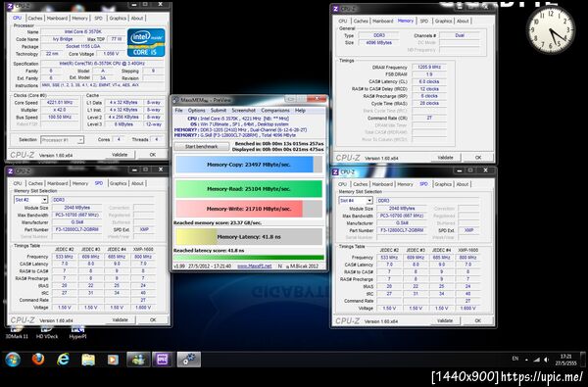This screenshot has width=588, height=387.
Task: Click the CAS# Latency 6.0 clocks value
Action: (429, 81)
